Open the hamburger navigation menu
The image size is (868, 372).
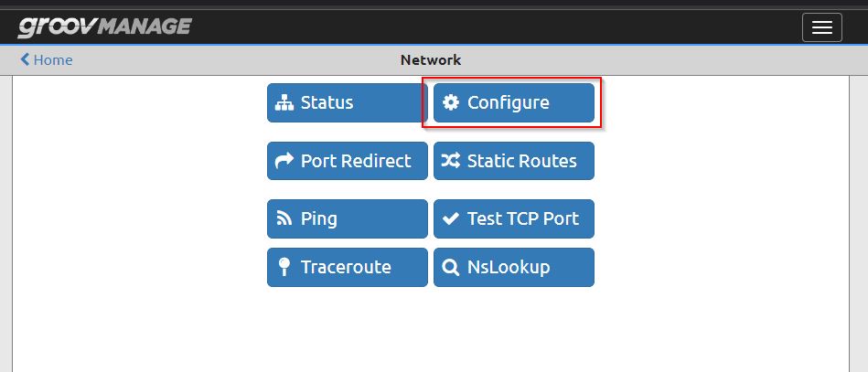pos(822,27)
